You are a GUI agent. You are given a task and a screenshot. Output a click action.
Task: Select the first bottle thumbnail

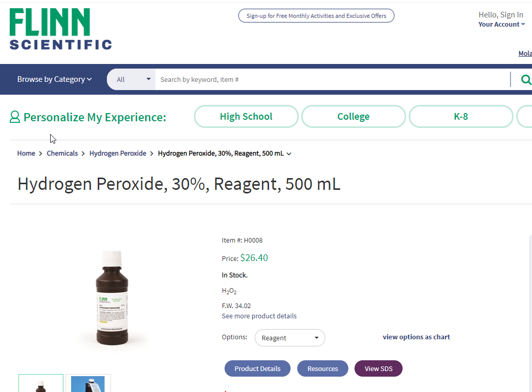tap(41, 383)
